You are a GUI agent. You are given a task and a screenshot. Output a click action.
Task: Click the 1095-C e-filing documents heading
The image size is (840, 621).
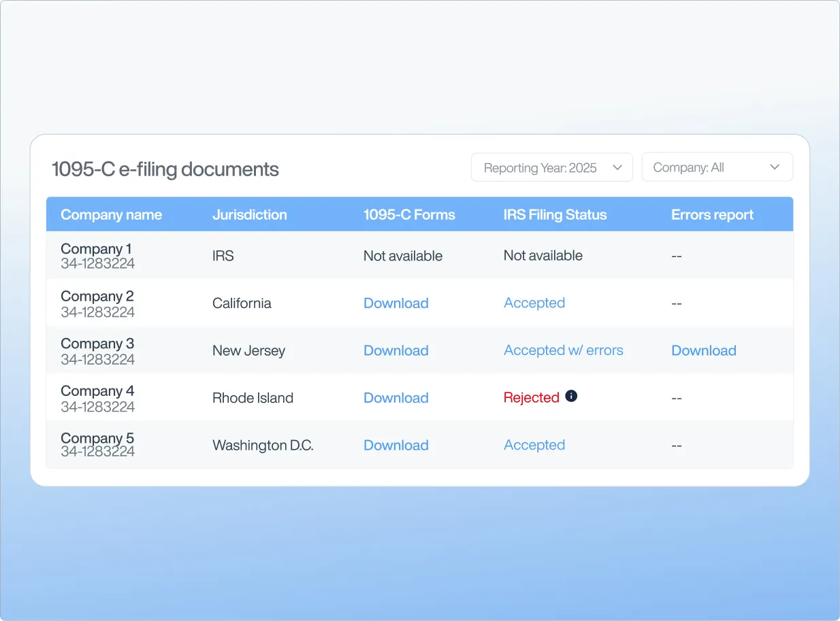165,169
